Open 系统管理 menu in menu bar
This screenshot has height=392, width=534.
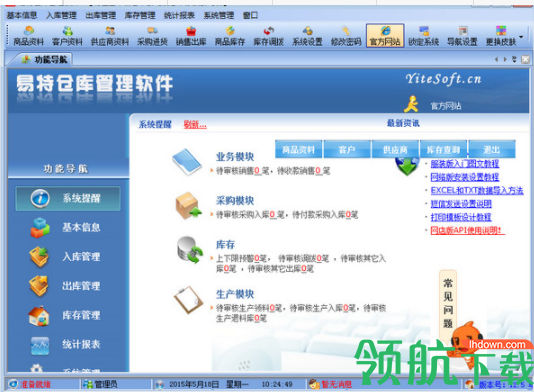coord(219,15)
